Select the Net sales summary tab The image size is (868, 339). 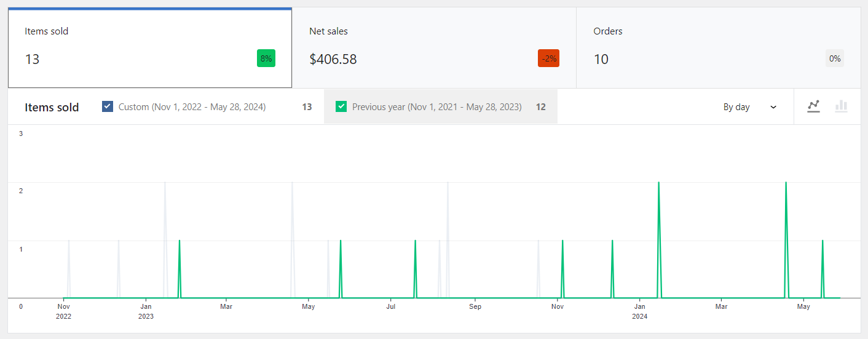coord(434,48)
